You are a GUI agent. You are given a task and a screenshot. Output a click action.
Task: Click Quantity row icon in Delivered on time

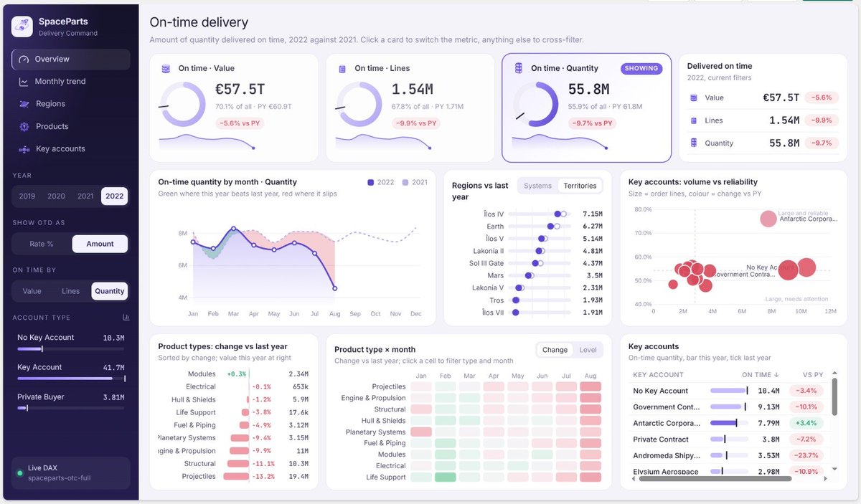click(693, 143)
